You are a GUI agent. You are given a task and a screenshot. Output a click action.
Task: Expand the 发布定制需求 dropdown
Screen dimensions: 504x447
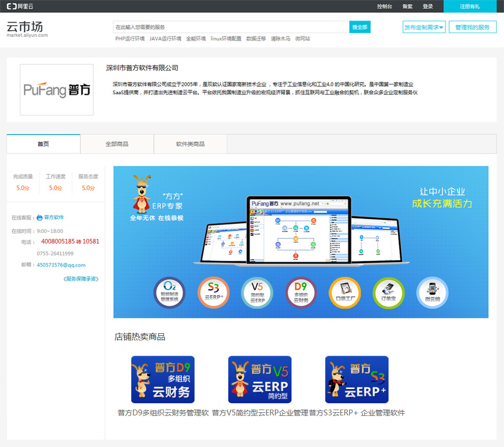[x=424, y=27]
